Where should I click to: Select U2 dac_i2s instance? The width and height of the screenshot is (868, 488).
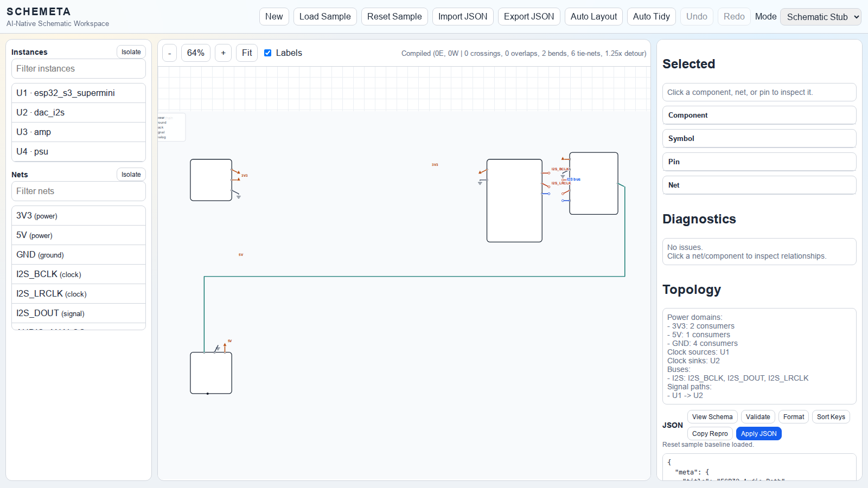(79, 113)
